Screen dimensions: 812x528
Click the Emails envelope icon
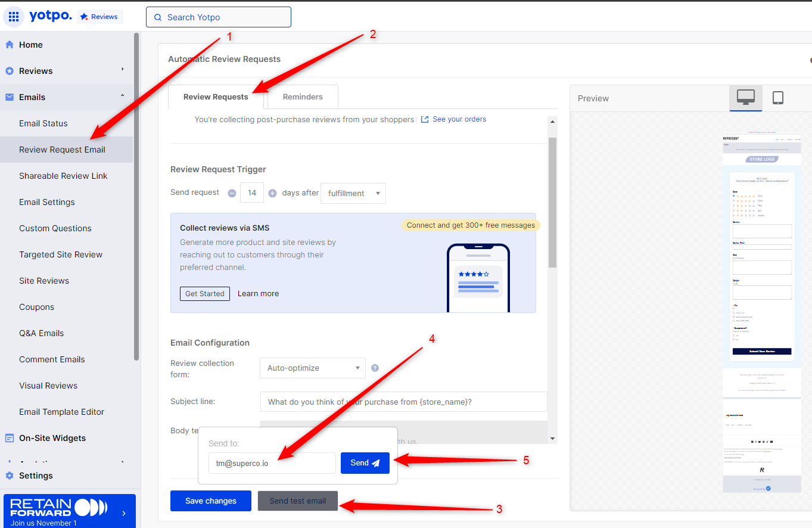(x=10, y=97)
